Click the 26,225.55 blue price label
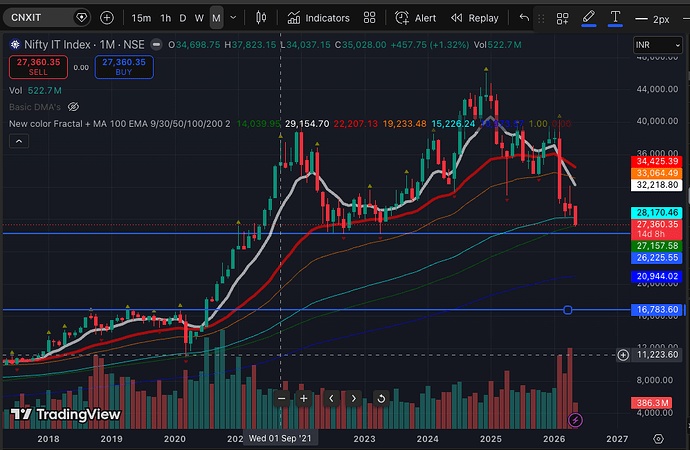690x450 pixels. point(657,258)
